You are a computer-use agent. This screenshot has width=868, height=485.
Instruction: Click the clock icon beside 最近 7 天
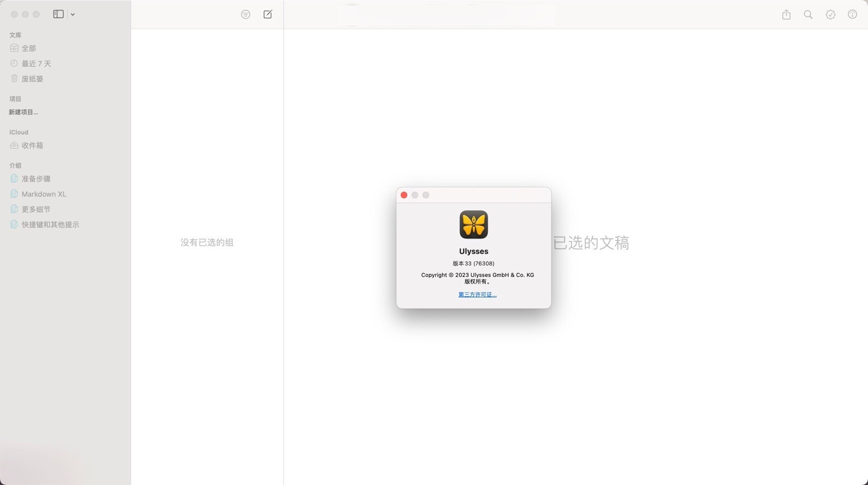click(14, 63)
